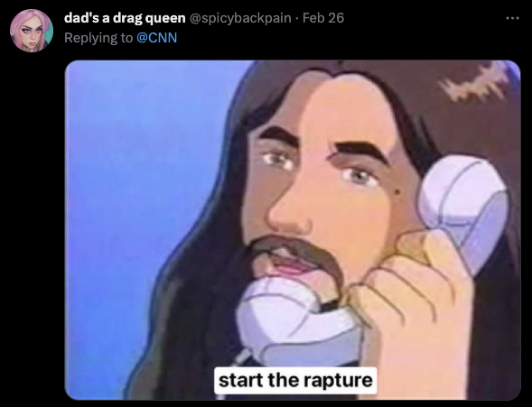Open the meme image in full view
The width and height of the screenshot is (532, 407).
(293, 230)
